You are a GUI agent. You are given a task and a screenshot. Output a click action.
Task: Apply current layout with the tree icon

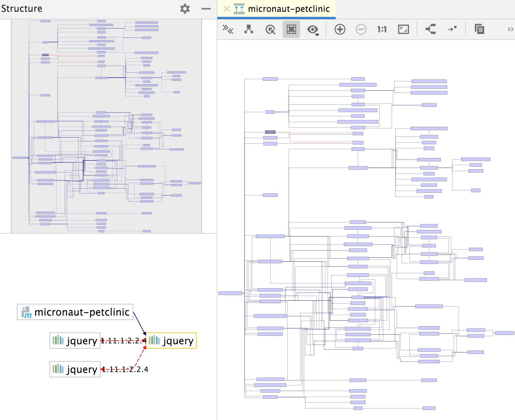coord(431,29)
